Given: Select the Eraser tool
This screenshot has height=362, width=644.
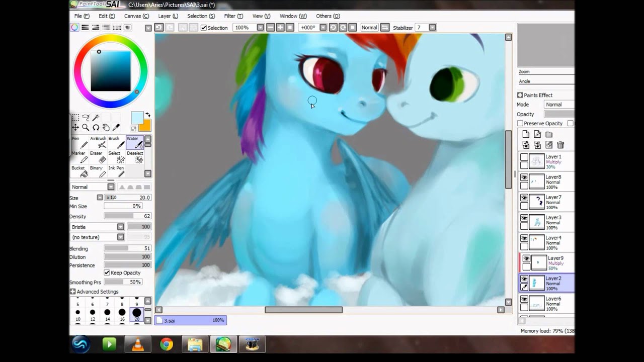Looking at the screenshot, I should click(98, 157).
